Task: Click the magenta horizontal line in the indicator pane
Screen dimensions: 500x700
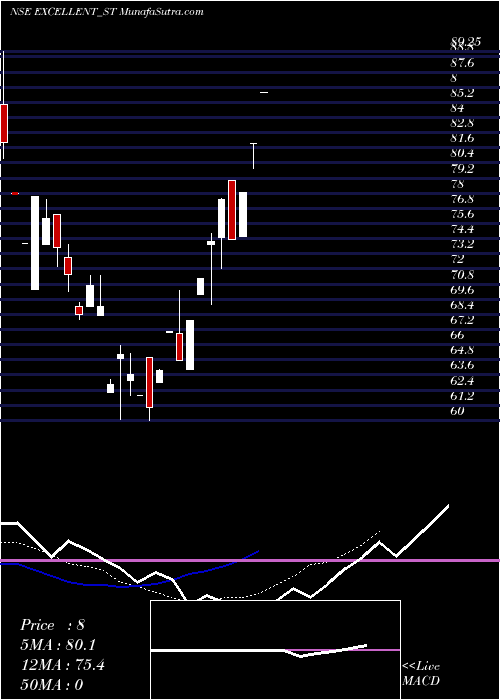Action: [x=250, y=560]
